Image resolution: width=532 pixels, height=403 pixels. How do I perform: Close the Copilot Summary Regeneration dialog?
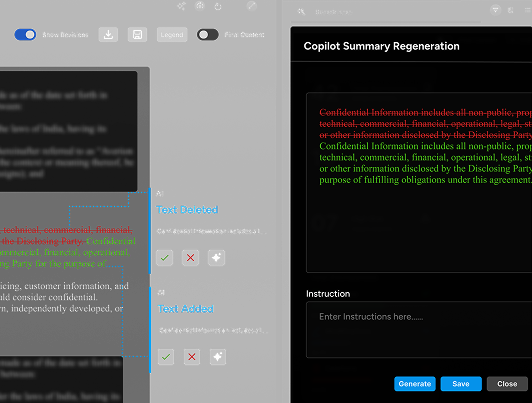(x=507, y=384)
